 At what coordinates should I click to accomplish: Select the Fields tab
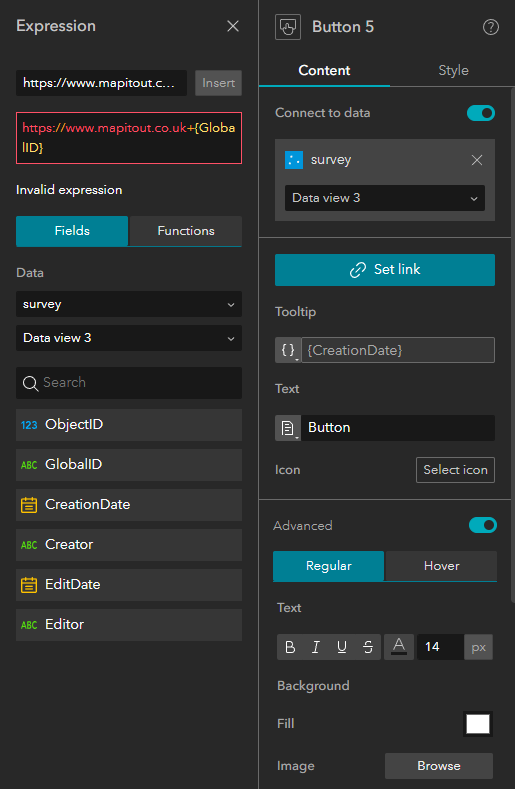(72, 231)
